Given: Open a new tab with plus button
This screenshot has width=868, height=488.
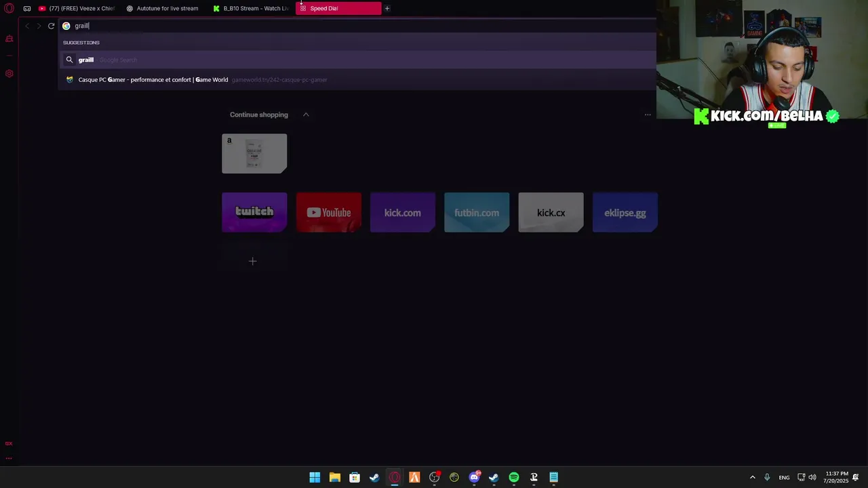Looking at the screenshot, I should pos(387,8).
